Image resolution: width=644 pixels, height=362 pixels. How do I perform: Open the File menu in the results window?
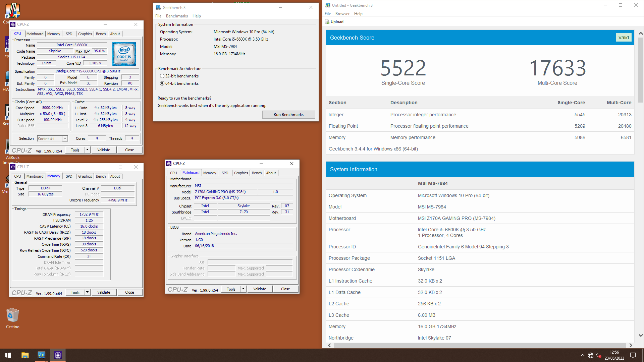[x=328, y=14]
